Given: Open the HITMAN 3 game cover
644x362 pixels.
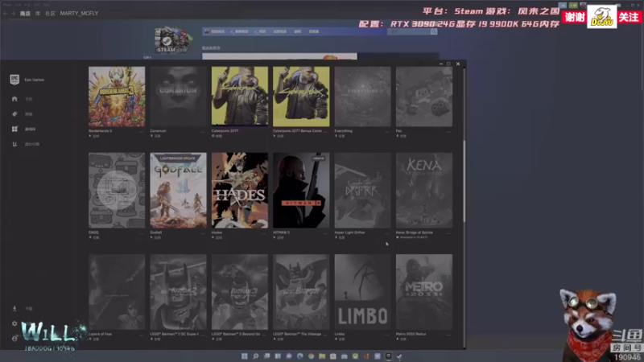Looking at the screenshot, I should (x=301, y=191).
